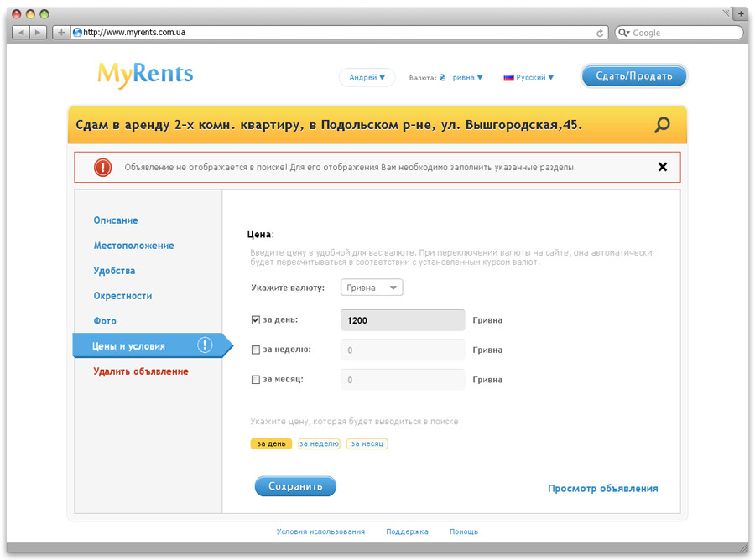Open the 'Местоположение' sidebar section

134,246
